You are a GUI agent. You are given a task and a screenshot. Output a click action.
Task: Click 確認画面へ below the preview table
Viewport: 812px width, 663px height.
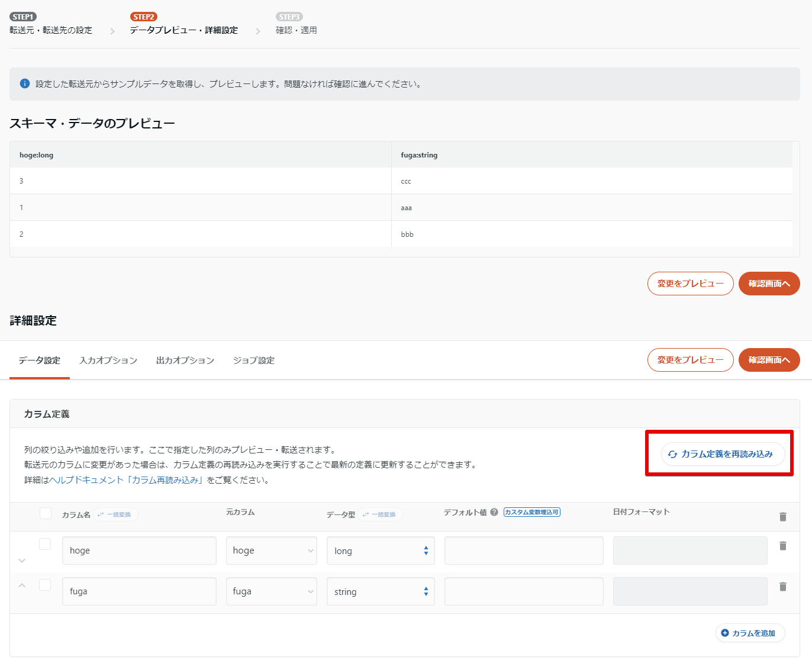coord(769,284)
